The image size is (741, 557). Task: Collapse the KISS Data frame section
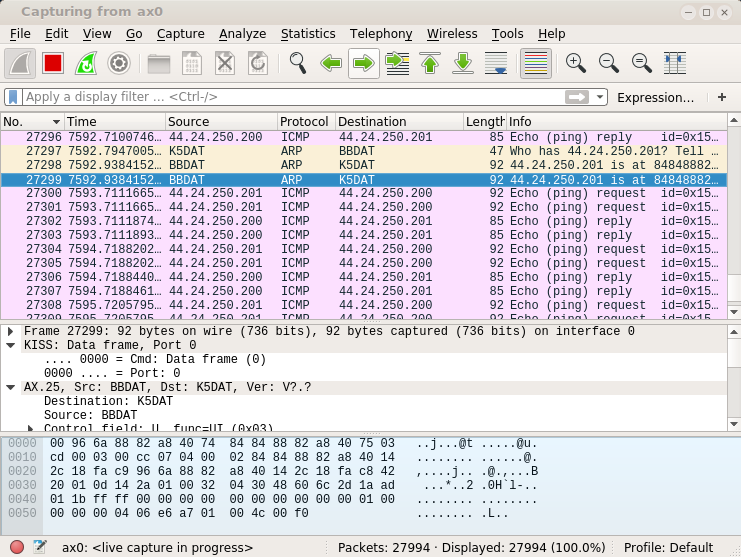coord(10,345)
